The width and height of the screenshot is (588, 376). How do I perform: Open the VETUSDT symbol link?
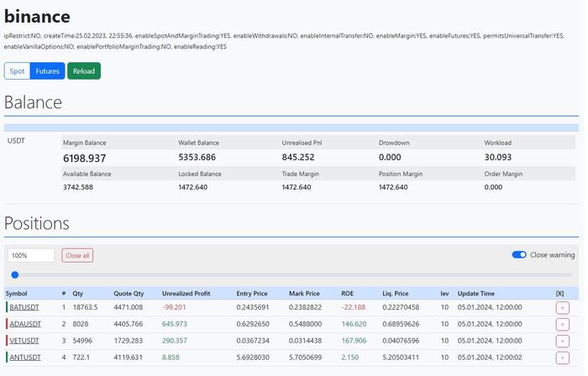click(25, 341)
